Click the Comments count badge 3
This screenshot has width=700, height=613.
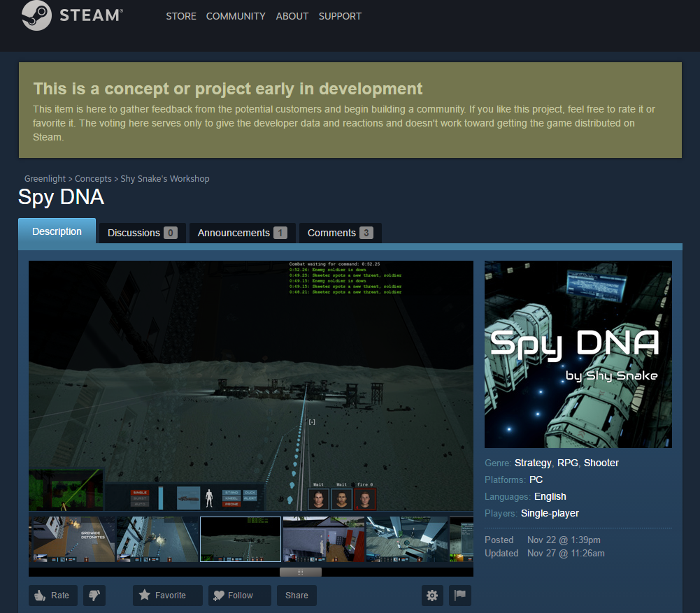[x=366, y=233]
